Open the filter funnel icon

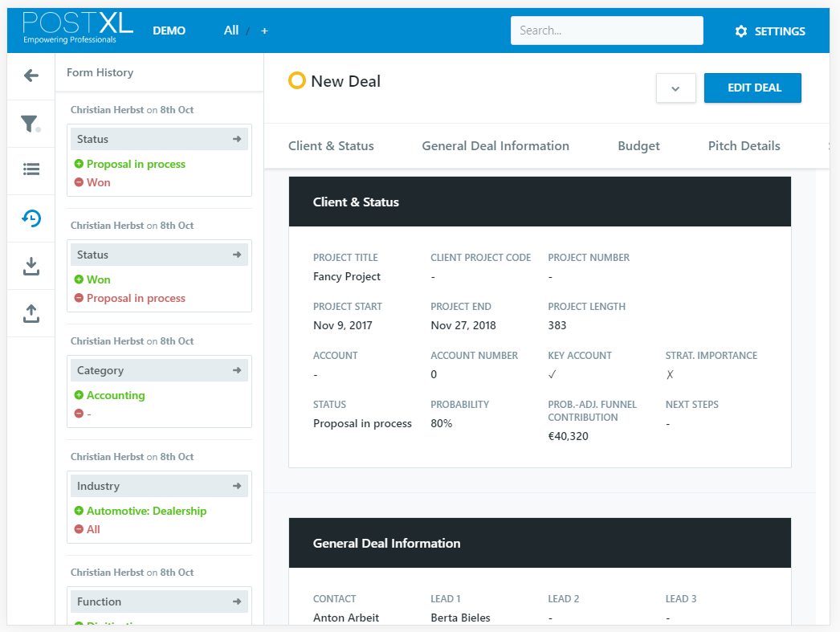tap(31, 124)
